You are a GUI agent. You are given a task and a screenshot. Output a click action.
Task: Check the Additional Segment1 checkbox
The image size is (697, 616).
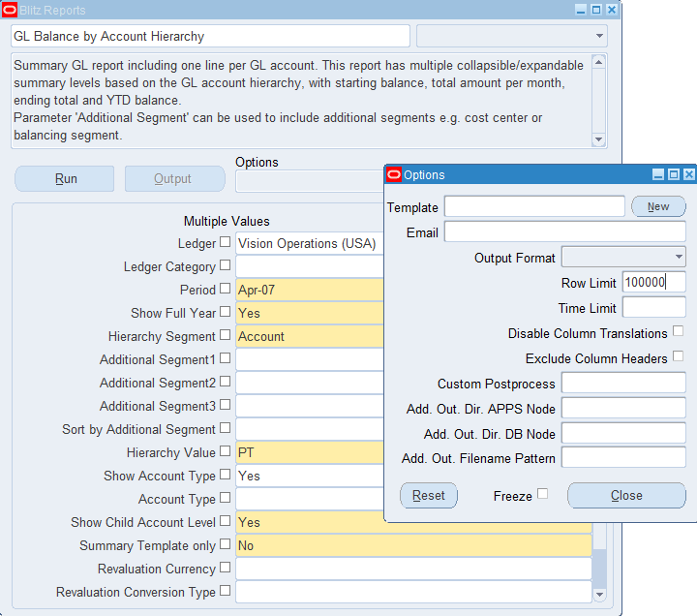(x=226, y=357)
